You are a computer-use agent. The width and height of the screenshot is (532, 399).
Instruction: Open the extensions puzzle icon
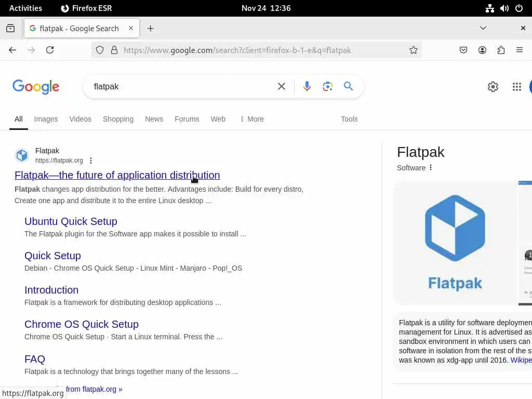click(501, 50)
